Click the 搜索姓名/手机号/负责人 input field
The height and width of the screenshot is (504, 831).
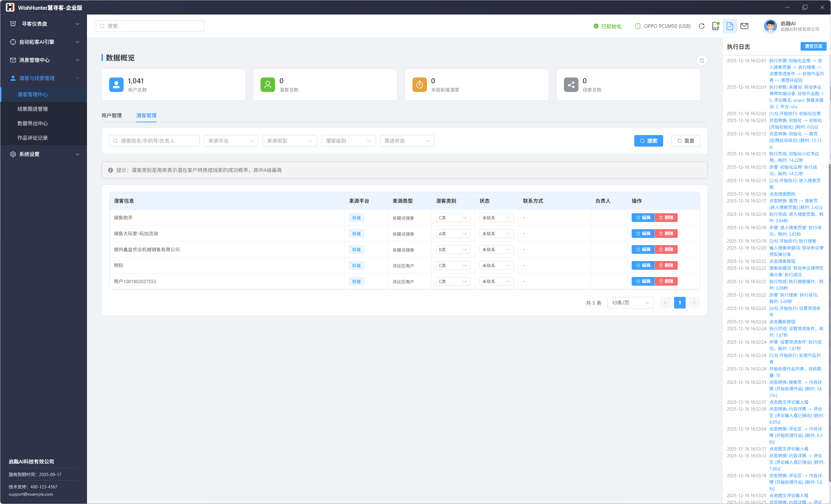click(x=154, y=141)
